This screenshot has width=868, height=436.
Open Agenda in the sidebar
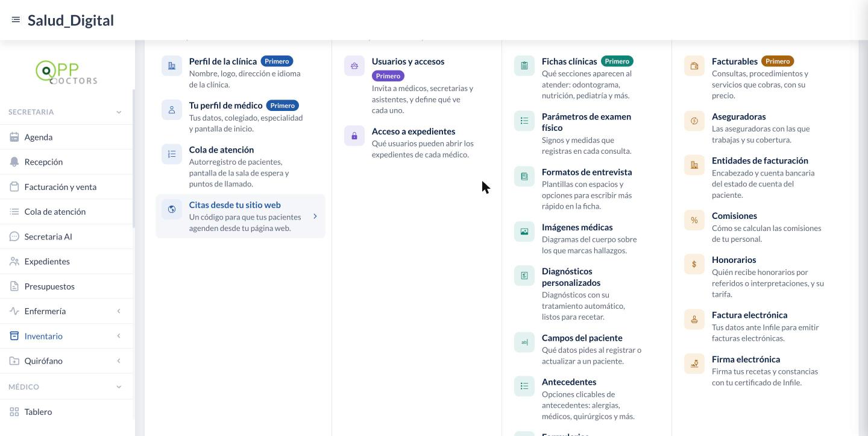66,137
